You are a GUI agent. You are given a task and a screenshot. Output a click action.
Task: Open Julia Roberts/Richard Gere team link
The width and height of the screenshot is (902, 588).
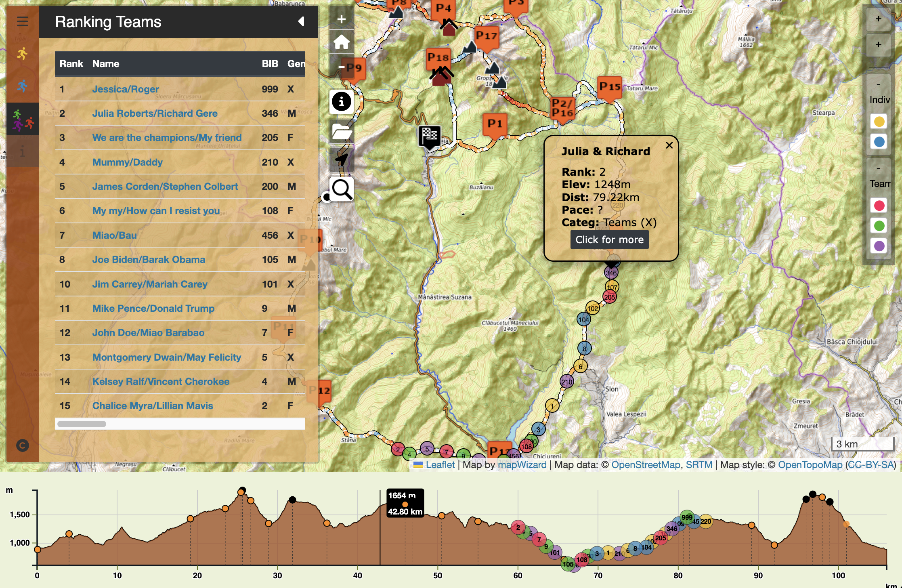pyautogui.click(x=155, y=113)
